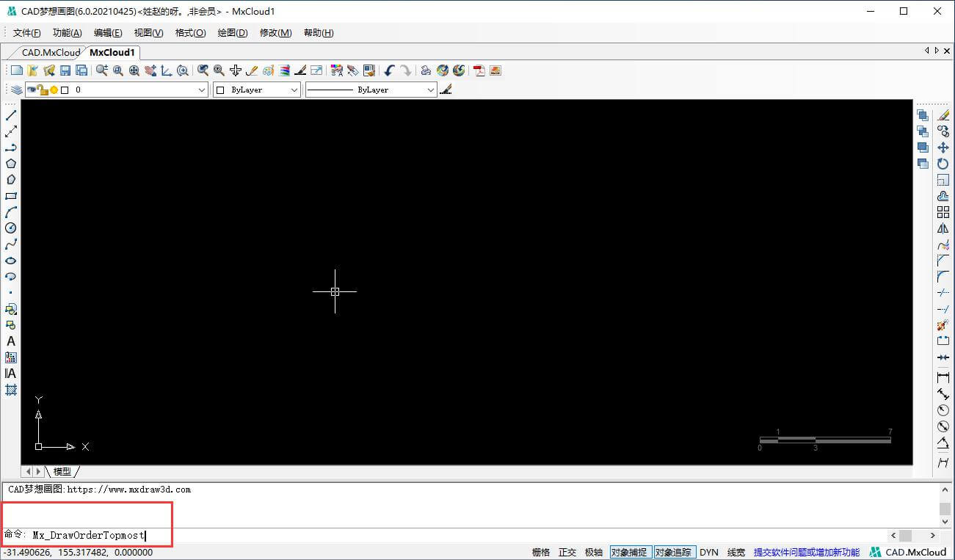This screenshot has height=560, width=955.
Task: Open the 编辑(E) menu
Action: click(108, 33)
